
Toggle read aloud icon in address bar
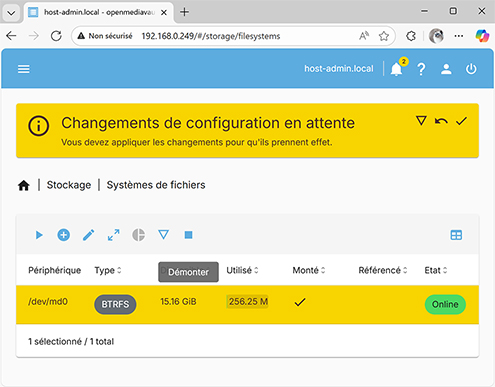pyautogui.click(x=364, y=36)
